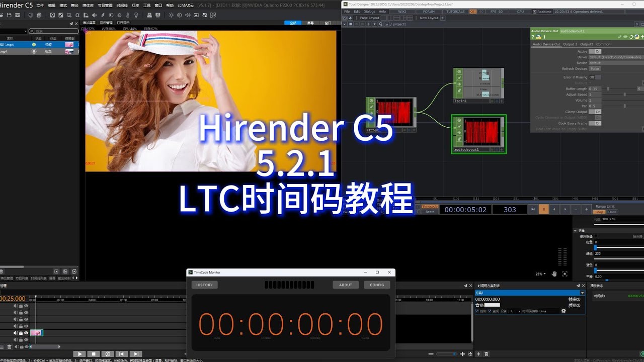Jump to previous marker in Hirender transport
The image size is (644, 362).
(x=122, y=354)
